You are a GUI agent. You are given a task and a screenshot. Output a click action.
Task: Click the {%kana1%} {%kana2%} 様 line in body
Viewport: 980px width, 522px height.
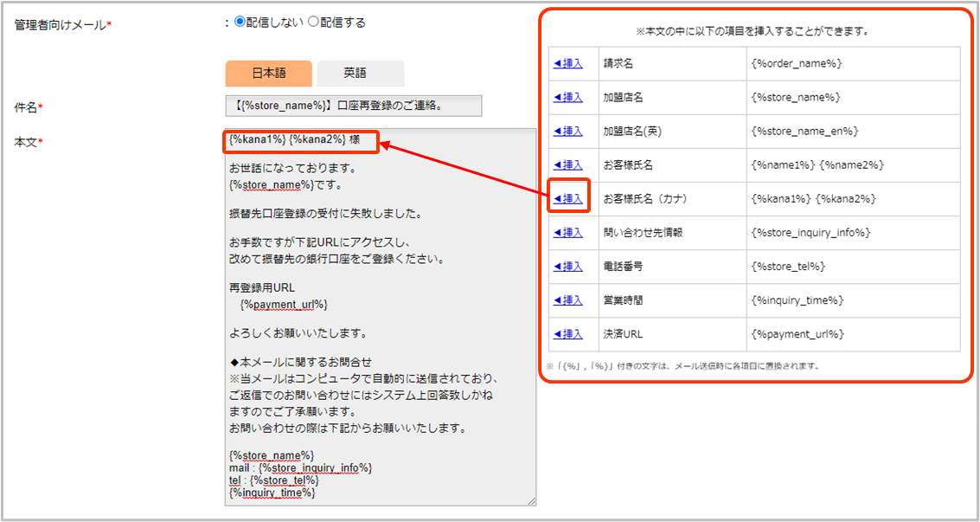point(295,139)
